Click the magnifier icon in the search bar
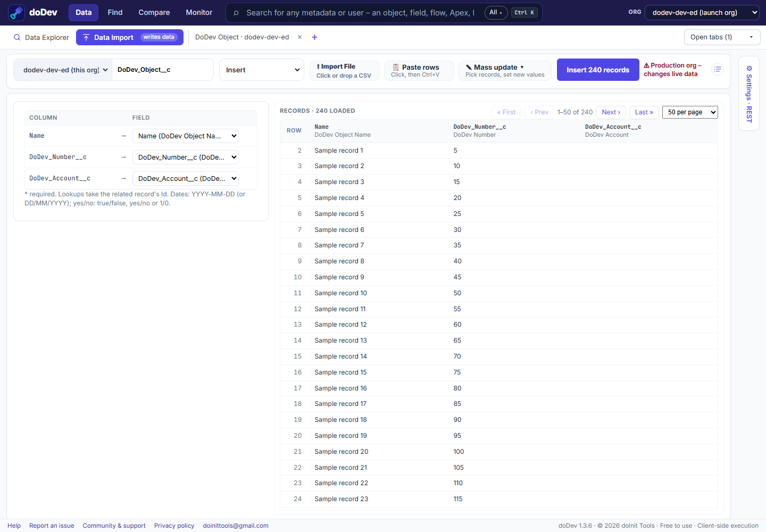This screenshot has width=766, height=532. (x=236, y=13)
